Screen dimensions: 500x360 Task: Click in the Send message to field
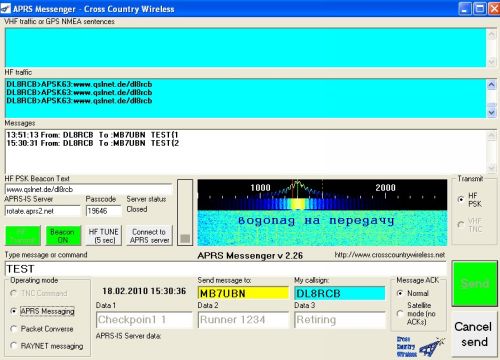click(x=243, y=293)
